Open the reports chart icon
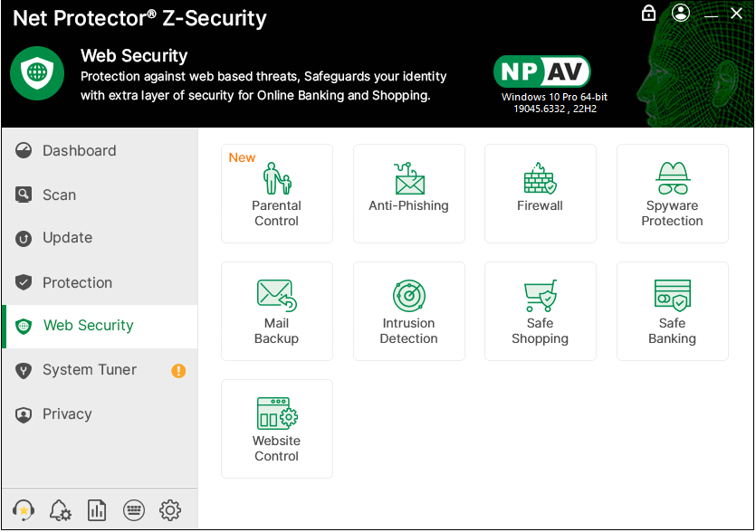The width and height of the screenshot is (756, 532). coord(97,510)
